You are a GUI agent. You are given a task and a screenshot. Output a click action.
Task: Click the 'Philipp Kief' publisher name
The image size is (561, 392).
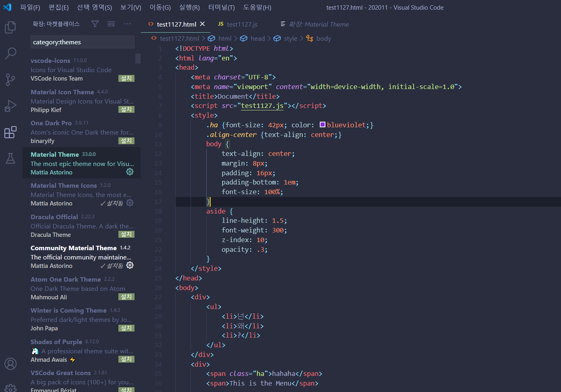click(x=46, y=110)
